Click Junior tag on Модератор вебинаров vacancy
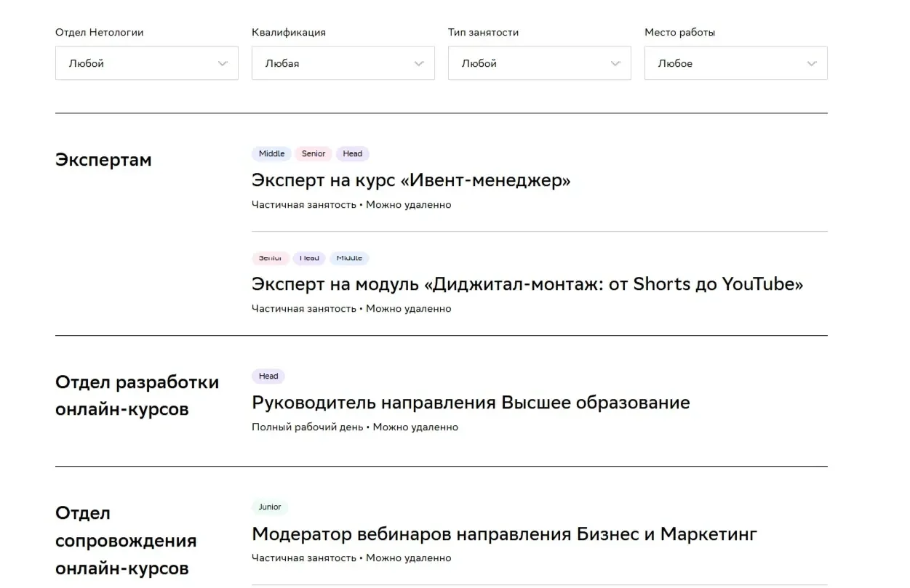The height and width of the screenshot is (588, 910). tap(270, 507)
